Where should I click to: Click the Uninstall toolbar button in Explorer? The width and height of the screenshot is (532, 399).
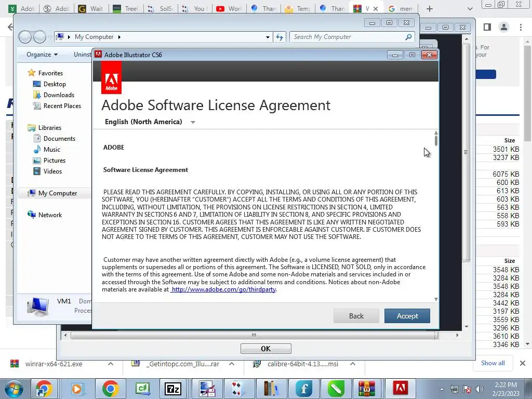pos(83,54)
